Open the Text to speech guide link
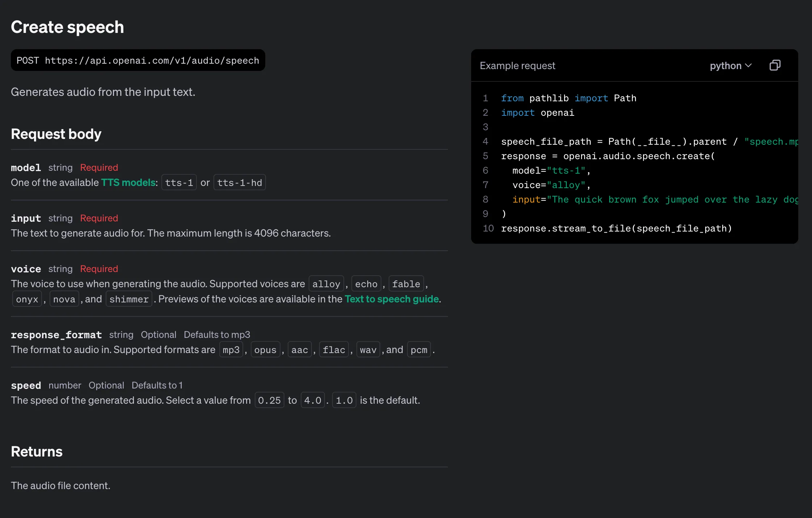This screenshot has height=518, width=812. (x=392, y=299)
